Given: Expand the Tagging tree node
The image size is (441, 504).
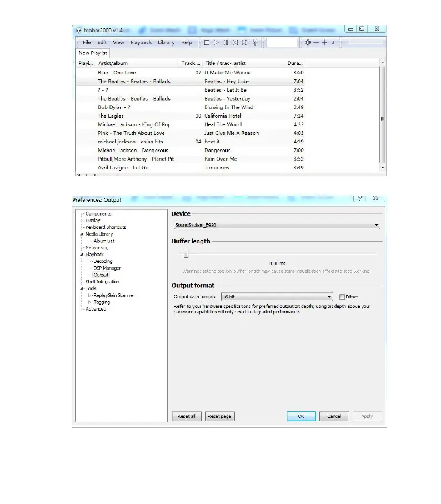Looking at the screenshot, I should click(89, 302).
